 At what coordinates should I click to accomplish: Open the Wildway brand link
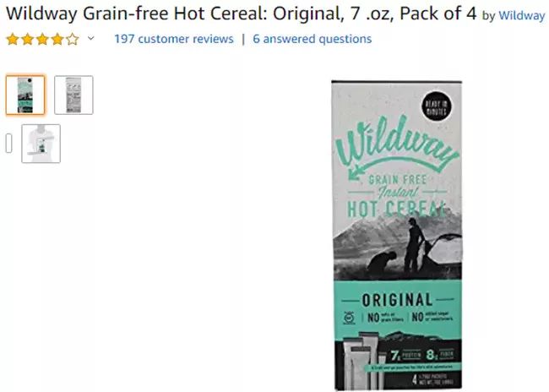point(522,16)
